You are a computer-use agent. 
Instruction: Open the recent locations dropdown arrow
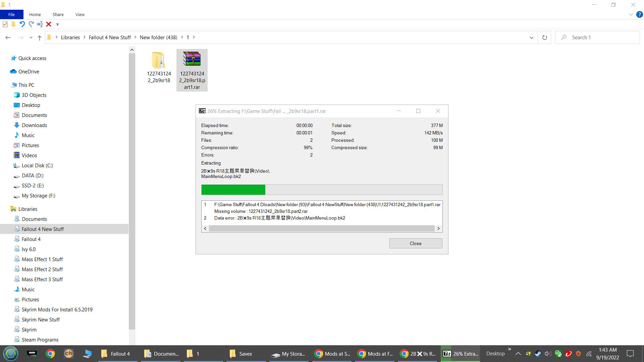[31, 38]
